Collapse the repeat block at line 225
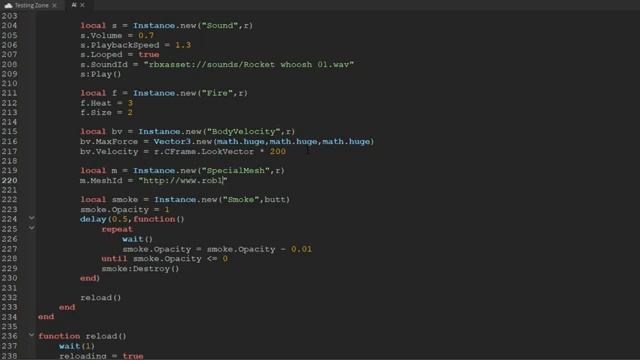Viewport: 640px width, 360px height. coord(31,228)
